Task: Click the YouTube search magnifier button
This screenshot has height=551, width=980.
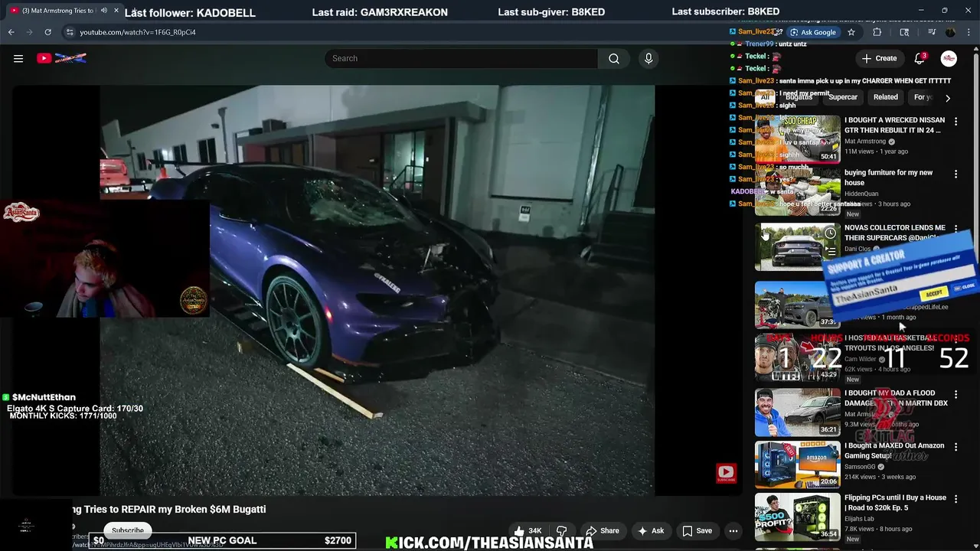Action: [x=614, y=58]
